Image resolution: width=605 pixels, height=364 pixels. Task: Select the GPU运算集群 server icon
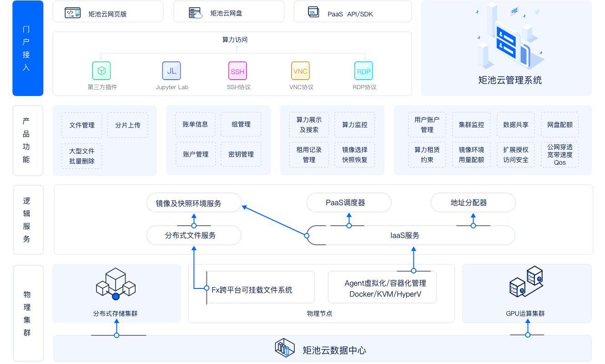point(526,282)
